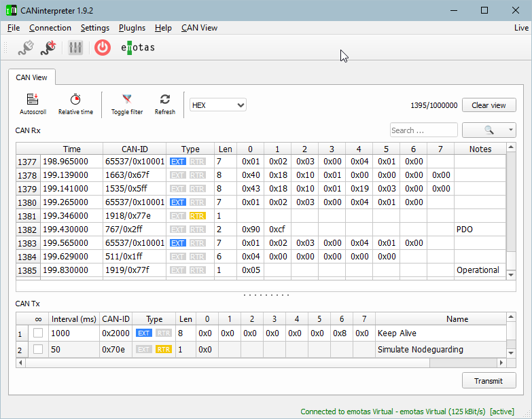Click the Clear view button
This screenshot has height=419, width=532.
(x=489, y=105)
